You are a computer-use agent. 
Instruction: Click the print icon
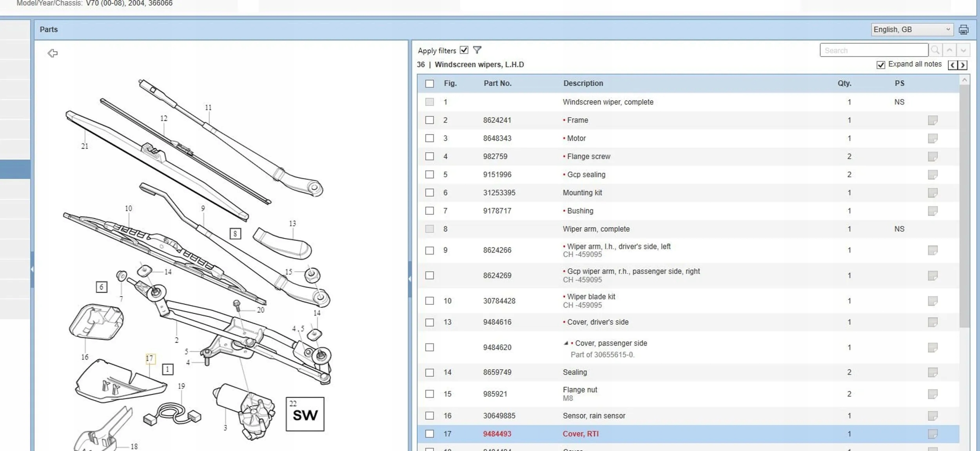pos(963,30)
